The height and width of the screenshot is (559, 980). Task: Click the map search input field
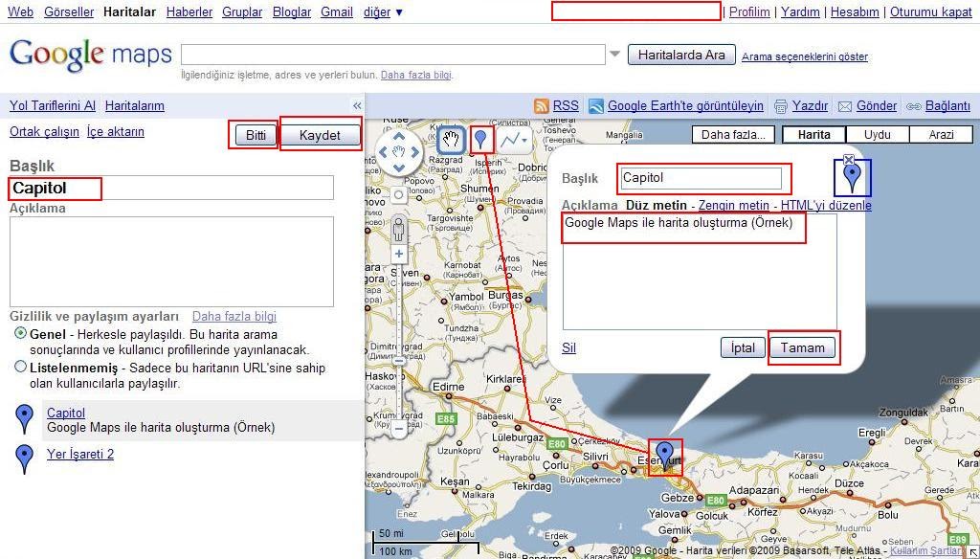(393, 55)
